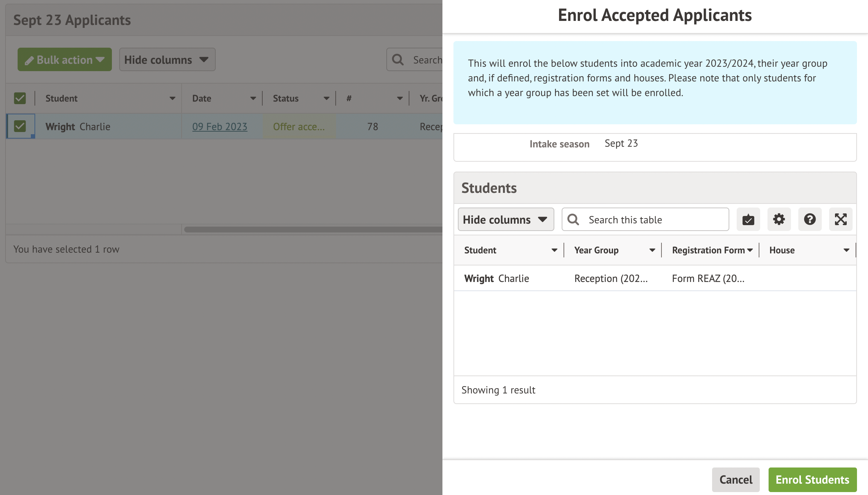Toggle the select-all applicants checkbox
The width and height of the screenshot is (868, 495).
click(x=20, y=98)
